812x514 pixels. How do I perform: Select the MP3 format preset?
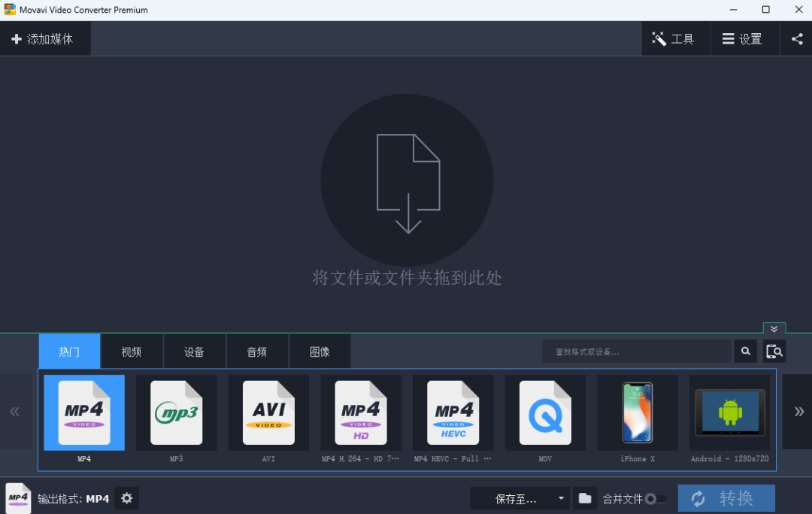pyautogui.click(x=176, y=412)
